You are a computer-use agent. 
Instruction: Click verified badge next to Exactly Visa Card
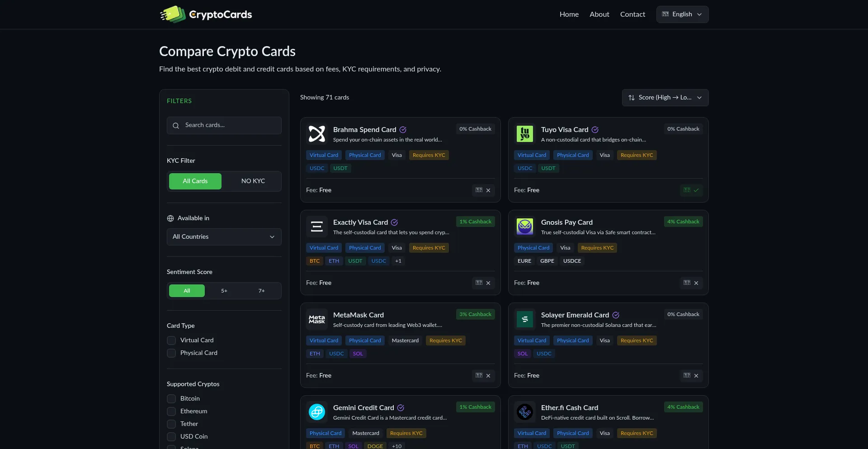click(394, 222)
